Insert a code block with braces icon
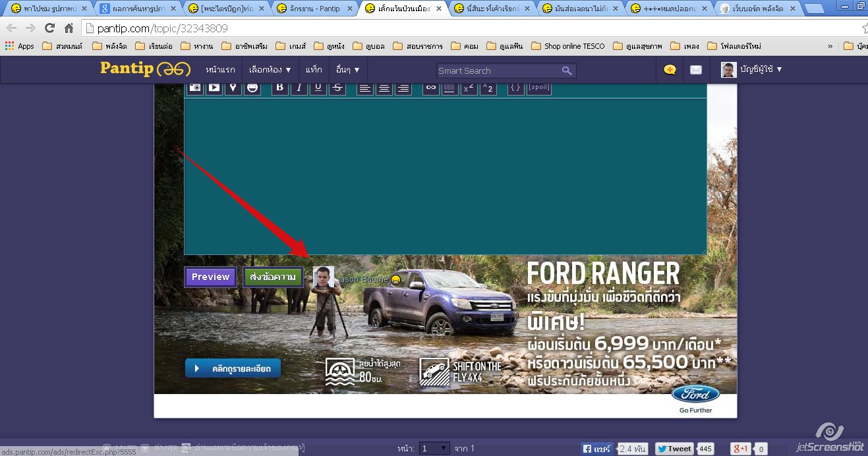The image size is (868, 456). 515,88
